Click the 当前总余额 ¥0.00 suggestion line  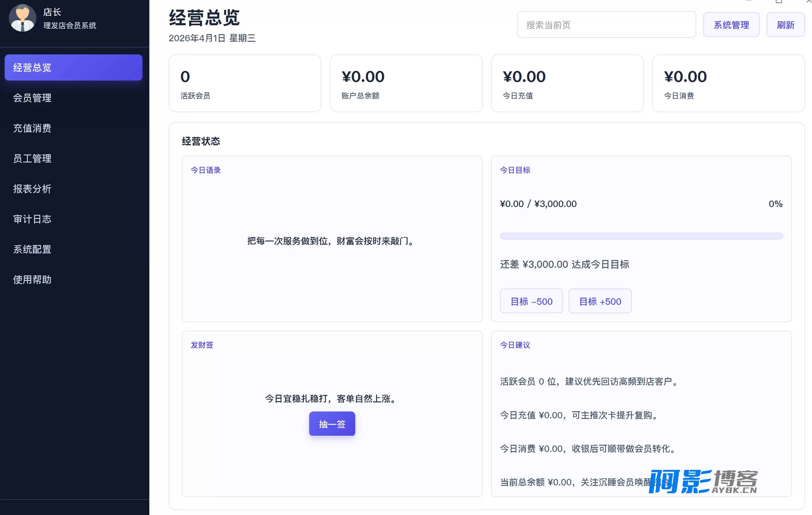(x=587, y=482)
